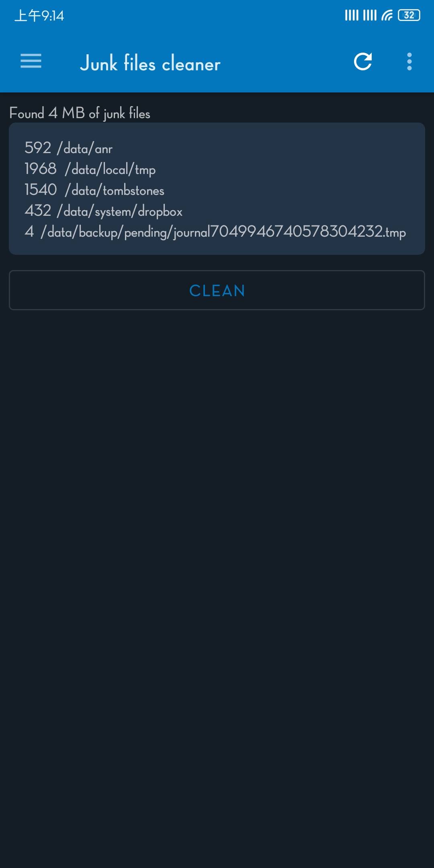Open the hamburger navigation menu
This screenshot has width=434, height=868.
31,61
